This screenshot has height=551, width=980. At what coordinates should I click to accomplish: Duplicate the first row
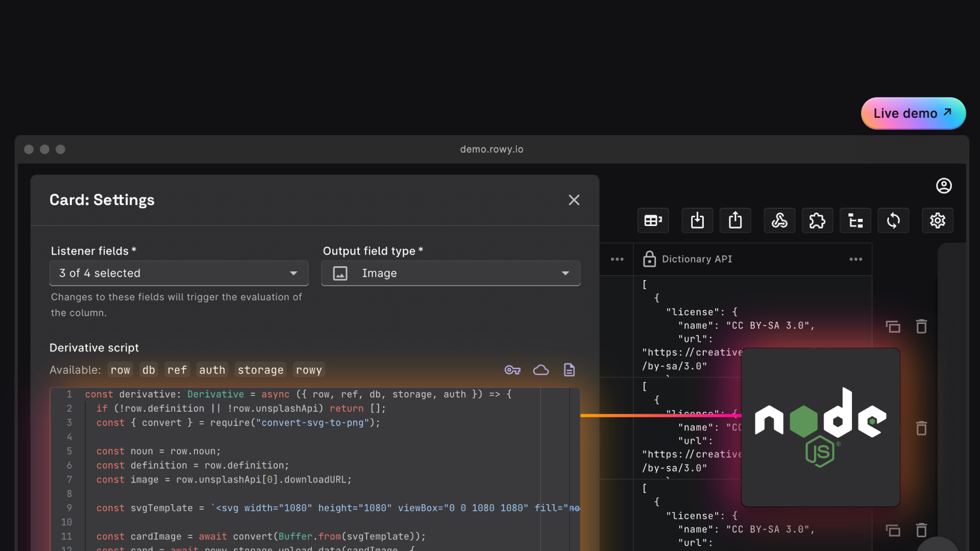pyautogui.click(x=893, y=327)
